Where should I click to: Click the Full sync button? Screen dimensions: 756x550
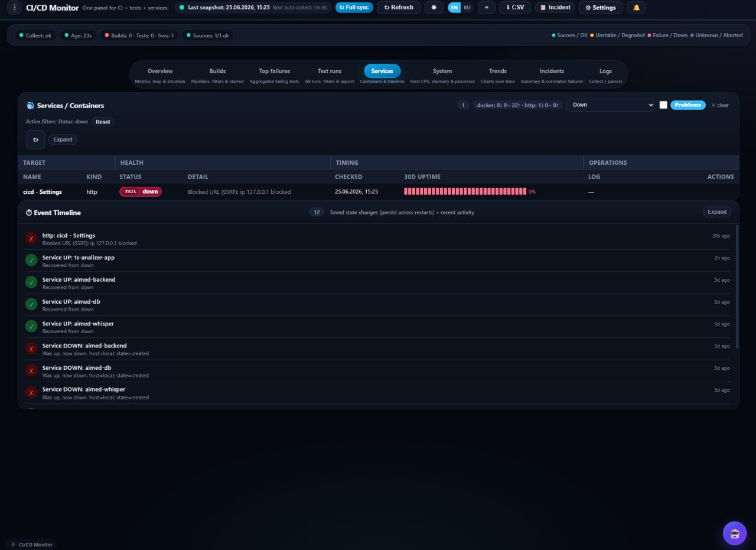[x=354, y=8]
